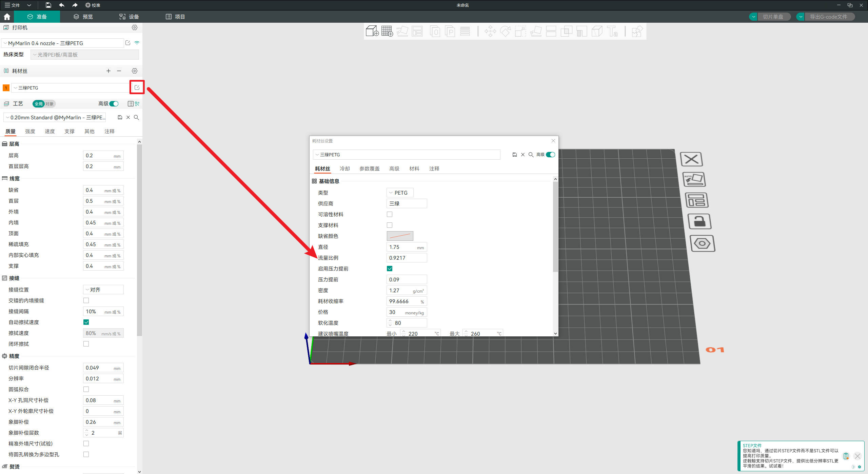Open the 接缝位置 dropdown

tap(103, 290)
